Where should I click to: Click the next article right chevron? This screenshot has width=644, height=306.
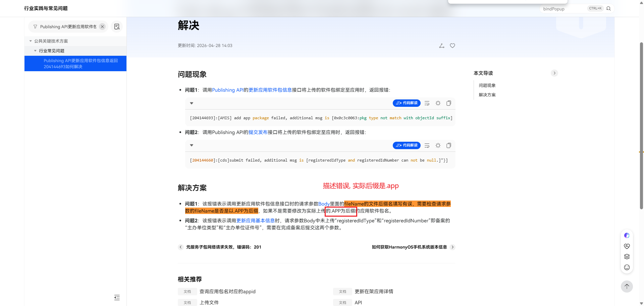pos(452,247)
